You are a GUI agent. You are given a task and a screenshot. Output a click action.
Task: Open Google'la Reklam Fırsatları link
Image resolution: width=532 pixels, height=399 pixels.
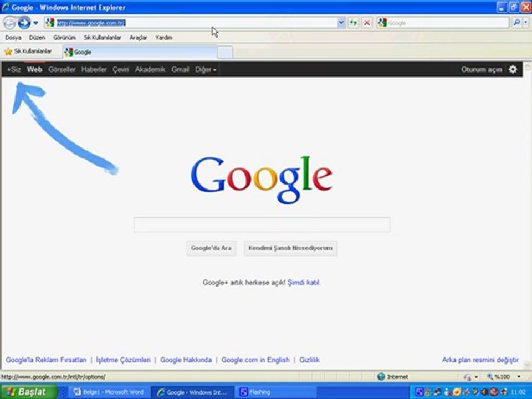click(x=46, y=360)
